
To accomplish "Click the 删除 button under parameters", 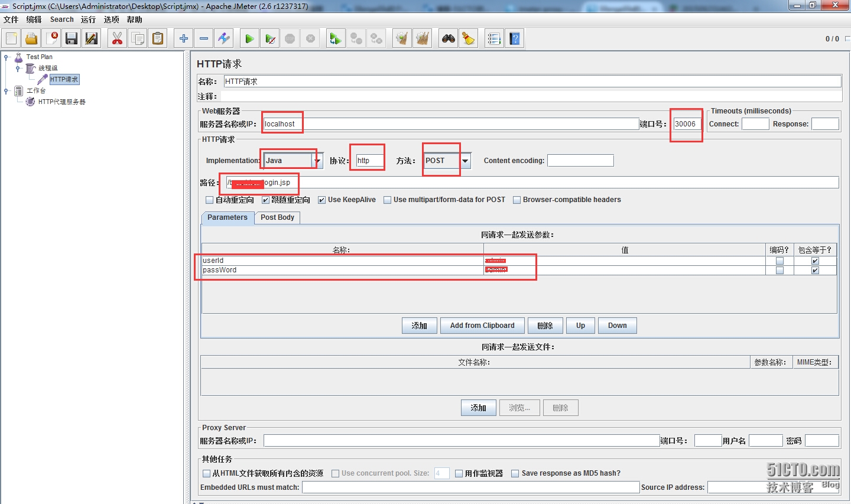I will (x=545, y=326).
